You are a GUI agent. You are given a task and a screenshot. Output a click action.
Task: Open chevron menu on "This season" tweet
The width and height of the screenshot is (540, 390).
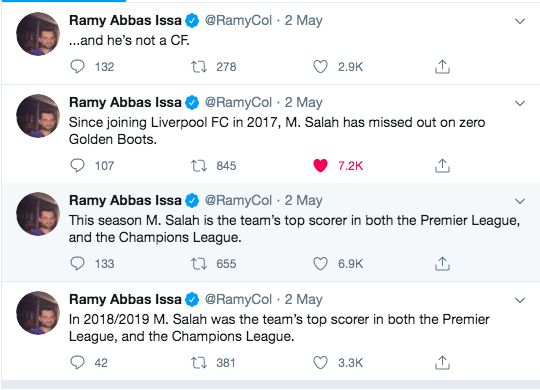(520, 201)
